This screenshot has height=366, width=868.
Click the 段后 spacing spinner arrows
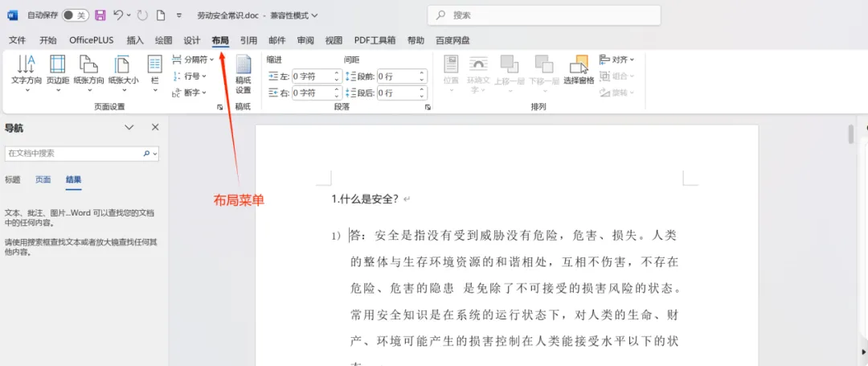tap(423, 93)
